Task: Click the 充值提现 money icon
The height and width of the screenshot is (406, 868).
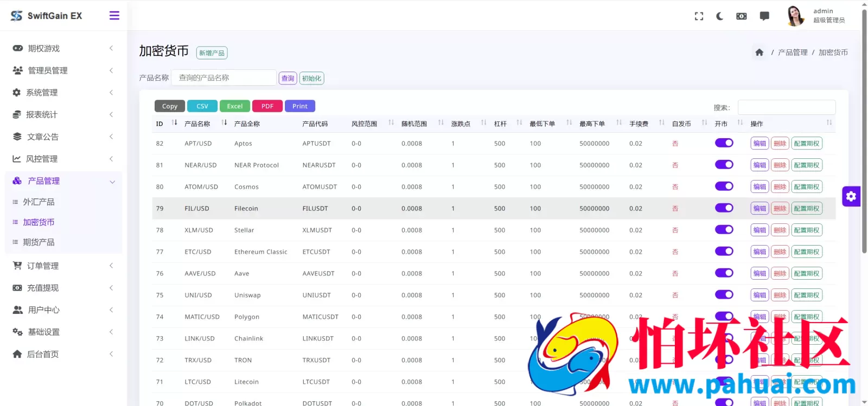Action: 17,288
